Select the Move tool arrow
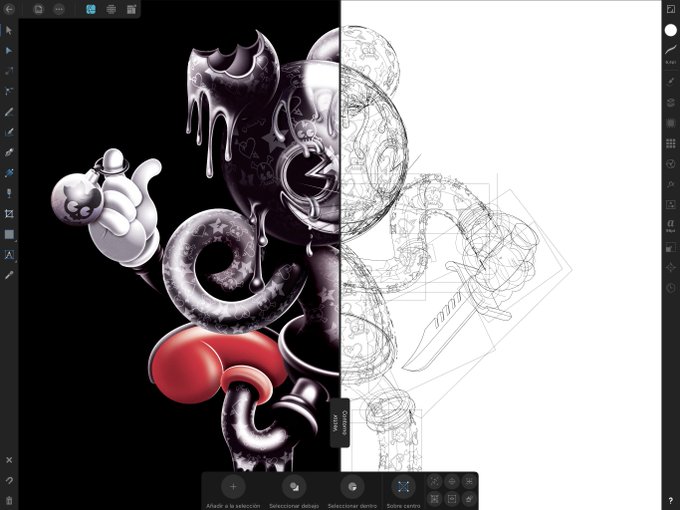Image resolution: width=680 pixels, height=510 pixels. point(9,31)
